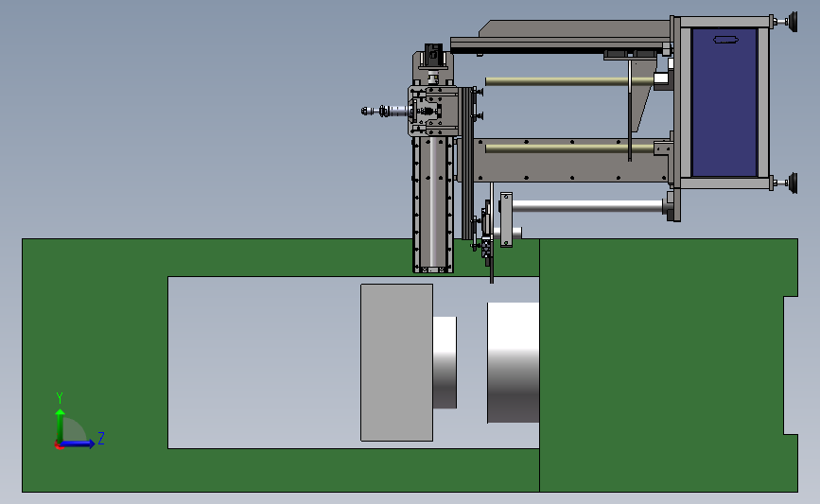Select the bottom rubber foot on cabinet
This screenshot has height=504, width=820.
point(792,183)
